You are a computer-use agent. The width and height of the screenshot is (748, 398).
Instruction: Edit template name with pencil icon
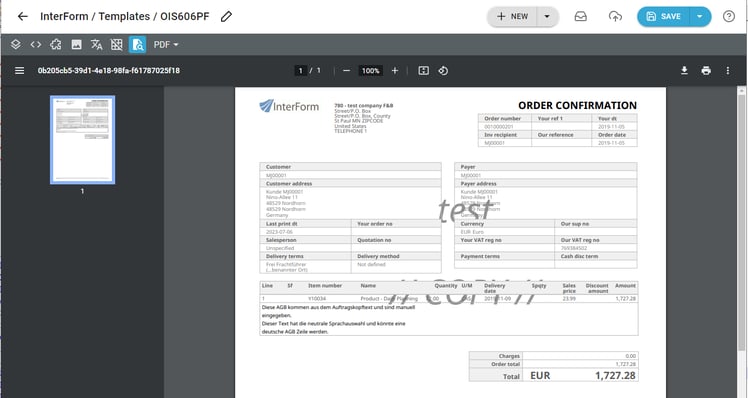tap(226, 16)
